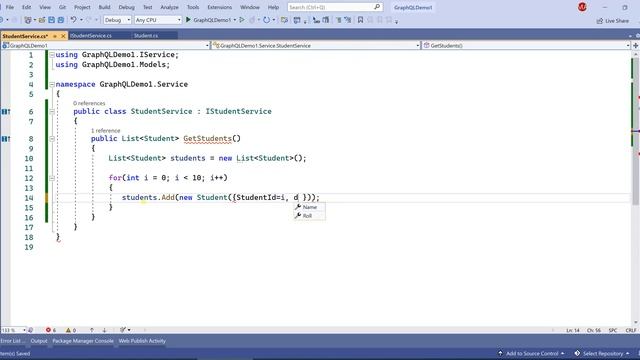Open the Output panel tab
Screen dimensions: 640x360
pyautogui.click(x=39, y=341)
